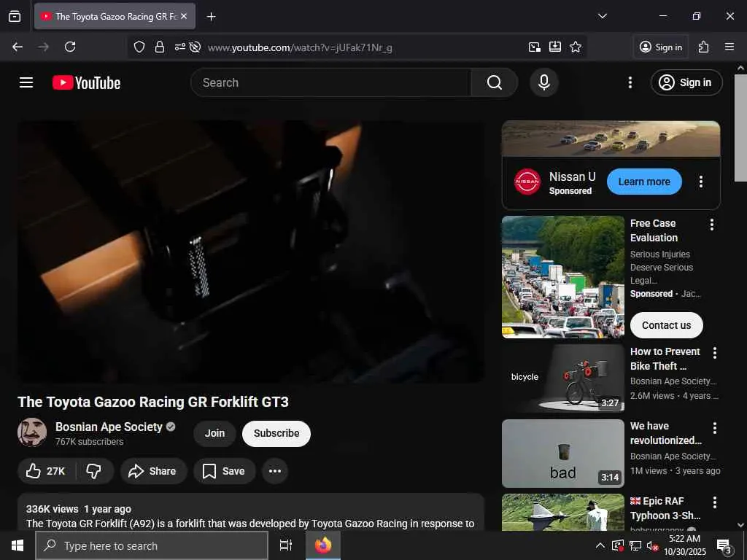
Task: Open autoplay blocked icon in address bar
Action: pos(195,47)
